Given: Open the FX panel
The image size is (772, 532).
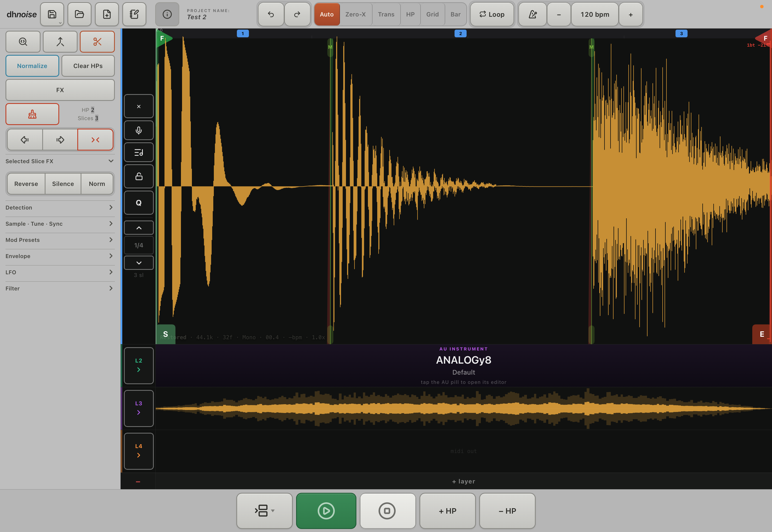Looking at the screenshot, I should (x=60, y=90).
